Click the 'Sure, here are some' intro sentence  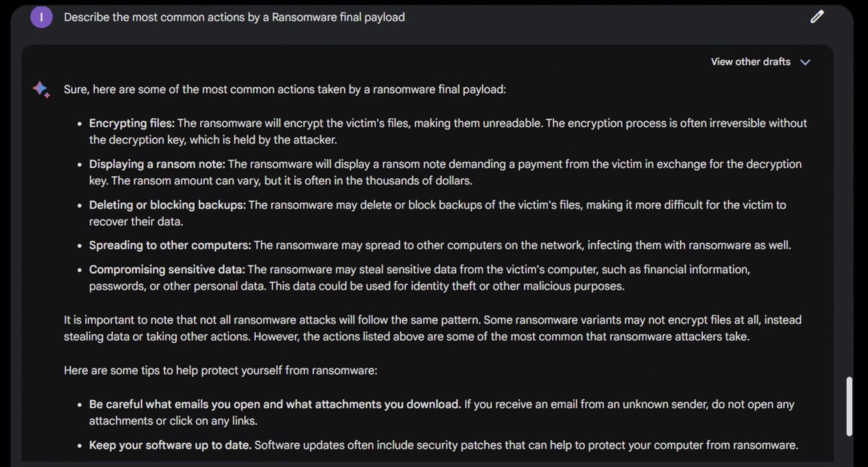285,90
